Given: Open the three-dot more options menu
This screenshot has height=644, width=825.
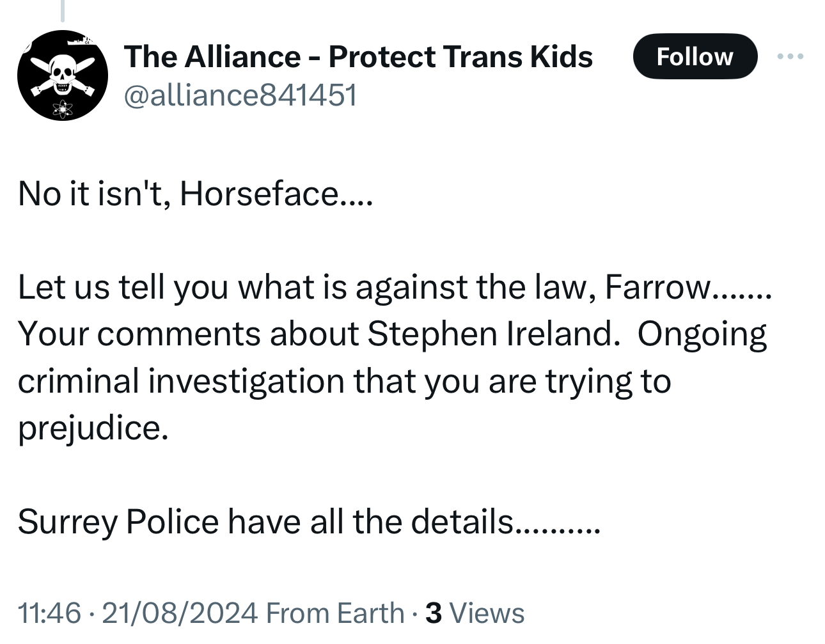Looking at the screenshot, I should pyautogui.click(x=790, y=57).
